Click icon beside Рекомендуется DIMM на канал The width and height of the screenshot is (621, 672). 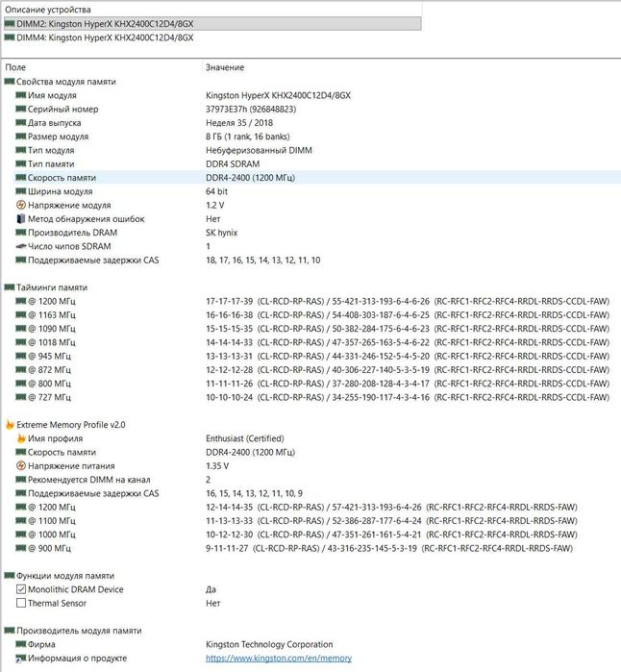tap(21, 479)
